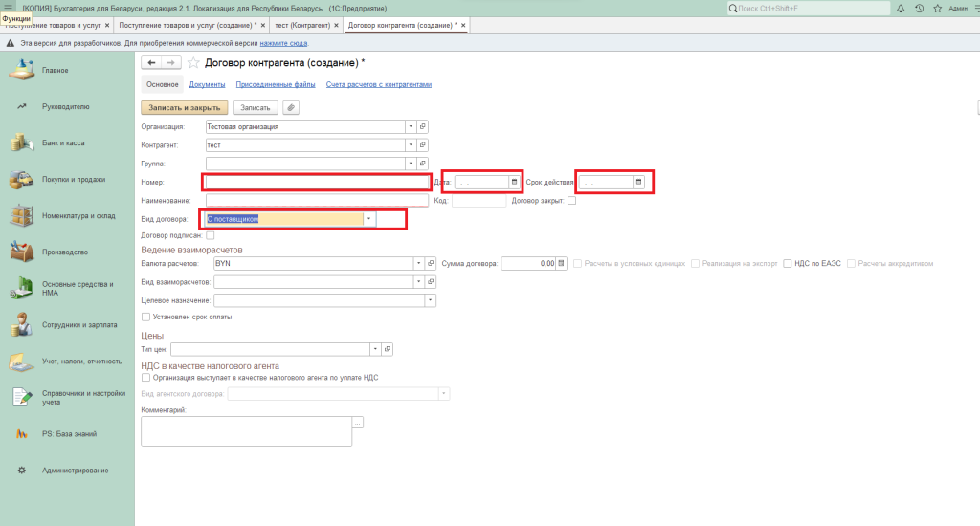The width and height of the screenshot is (980, 526).
Task: Click the paperclip attachments button
Action: [291, 107]
